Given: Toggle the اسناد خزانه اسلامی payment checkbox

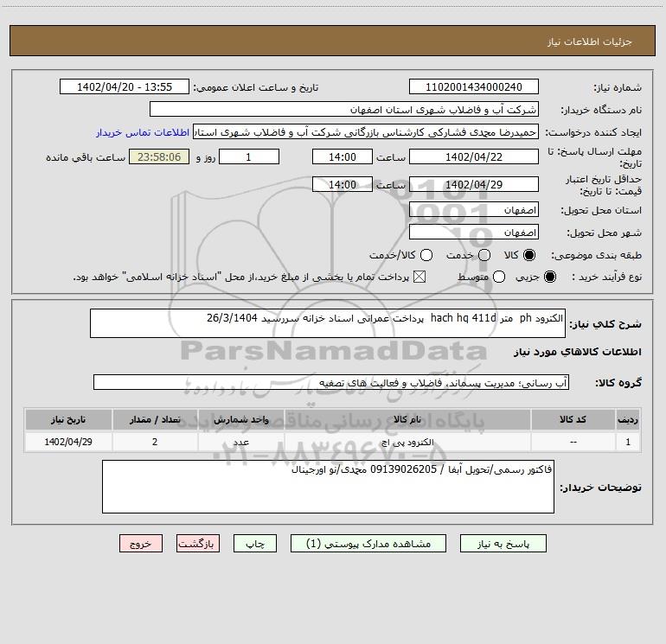Looking at the screenshot, I should pyautogui.click(x=419, y=277).
